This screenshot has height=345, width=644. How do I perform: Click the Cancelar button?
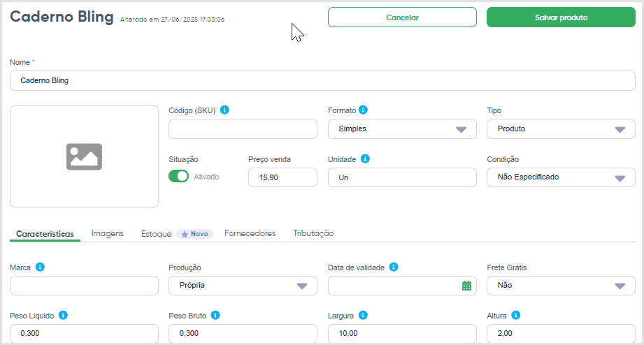[402, 17]
